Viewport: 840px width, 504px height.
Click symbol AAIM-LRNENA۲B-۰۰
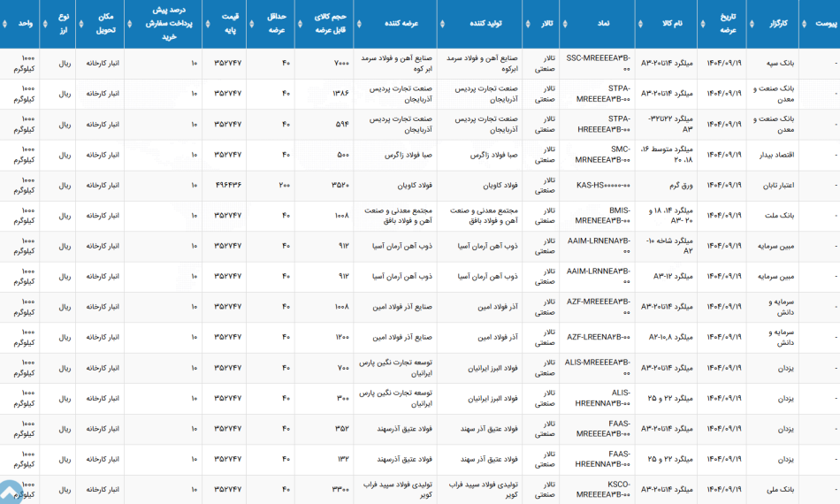[599, 246]
